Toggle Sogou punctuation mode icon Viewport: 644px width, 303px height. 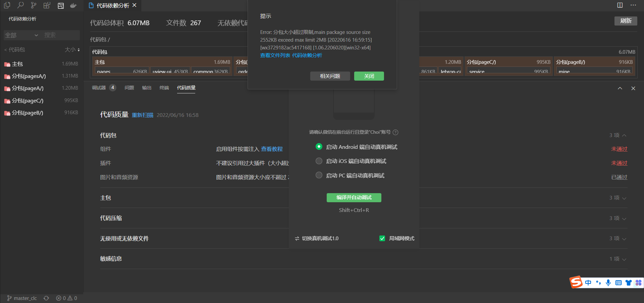coord(598,283)
